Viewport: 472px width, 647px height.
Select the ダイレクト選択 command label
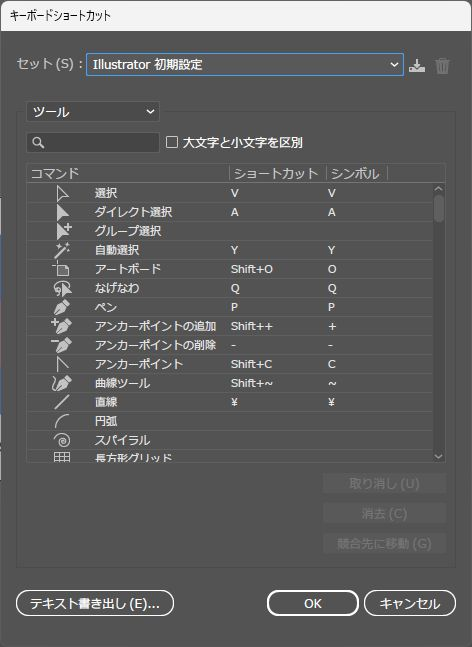pyautogui.click(x=133, y=212)
